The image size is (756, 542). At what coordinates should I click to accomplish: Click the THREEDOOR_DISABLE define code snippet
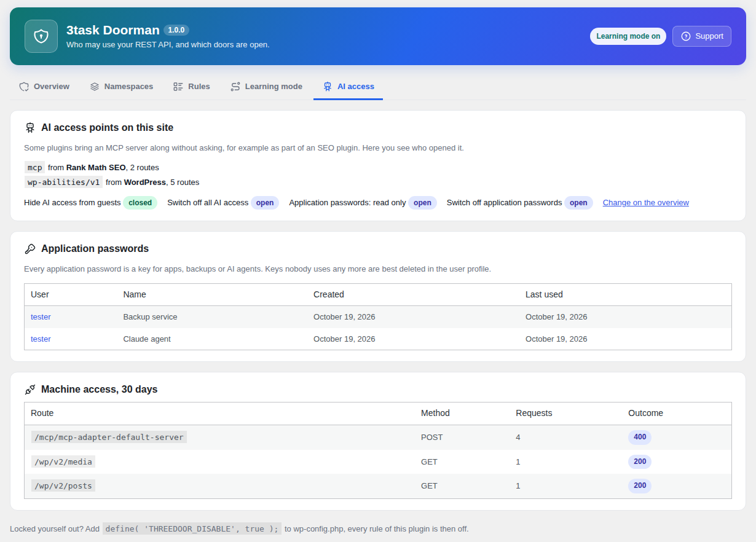192,529
